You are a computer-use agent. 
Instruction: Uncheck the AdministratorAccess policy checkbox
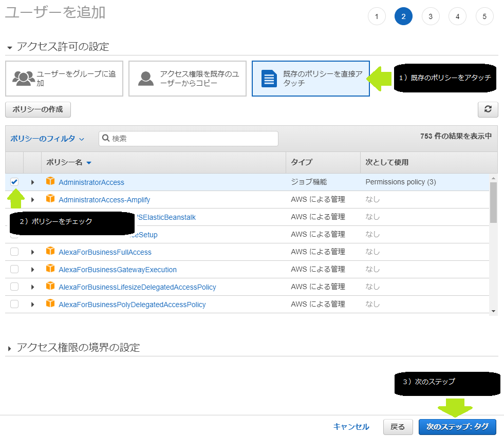[x=14, y=182]
